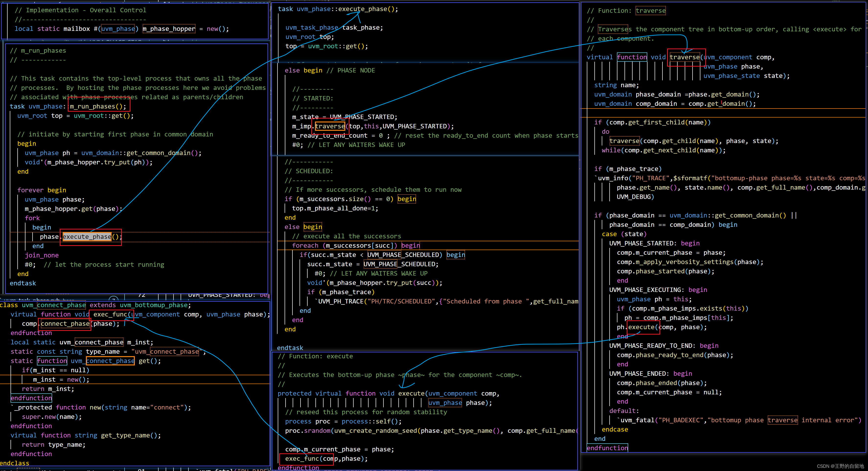868x471 pixels.
Task: Click the 'phase.execute_phase();' call
Action: tap(81, 237)
